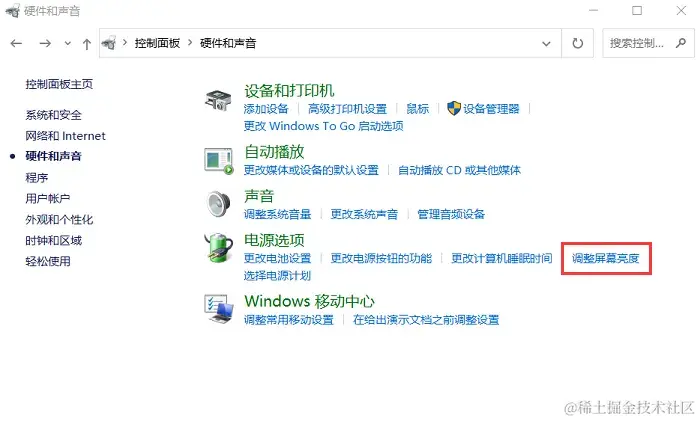
Task: Go up one level with up arrow
Action: tap(87, 44)
